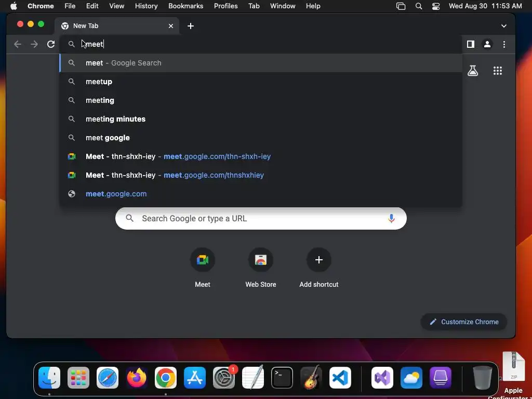
Task: Close the New Tab tab
Action: click(171, 26)
